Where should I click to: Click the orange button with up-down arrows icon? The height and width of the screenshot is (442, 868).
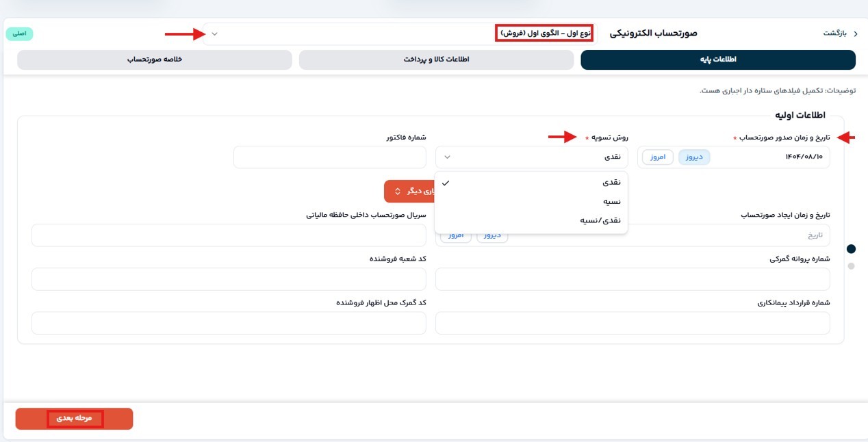pyautogui.click(x=409, y=192)
